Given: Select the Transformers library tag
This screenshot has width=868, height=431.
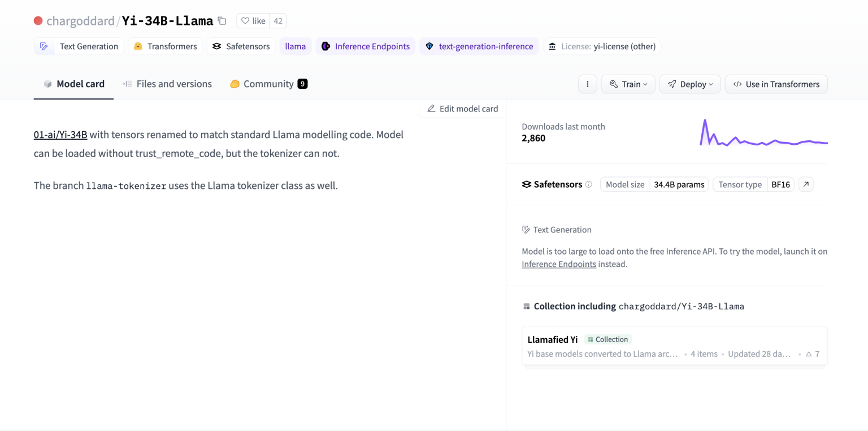Looking at the screenshot, I should click(x=164, y=46).
